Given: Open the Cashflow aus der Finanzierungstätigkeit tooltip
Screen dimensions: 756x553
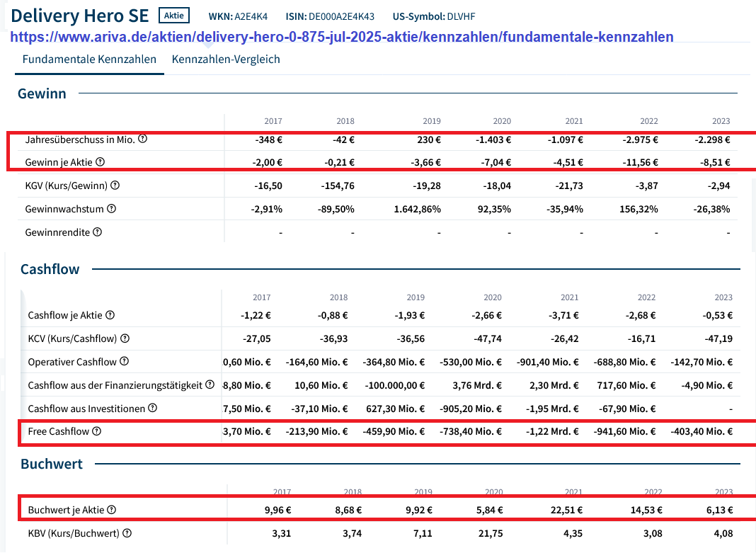Looking at the screenshot, I should tap(210, 385).
